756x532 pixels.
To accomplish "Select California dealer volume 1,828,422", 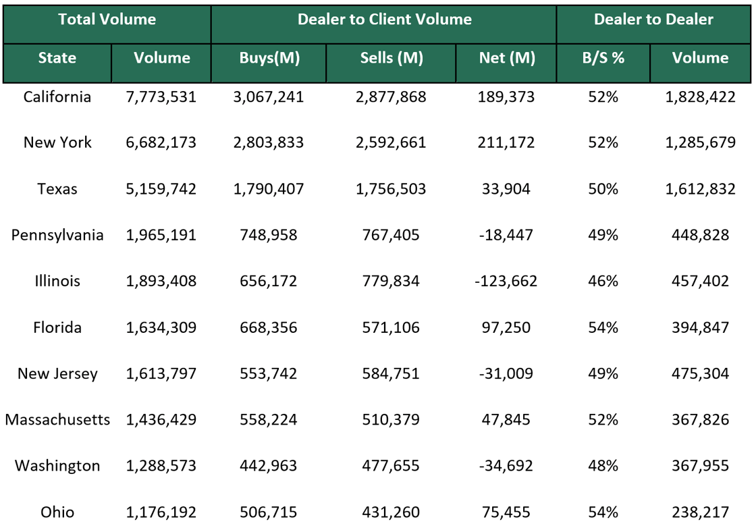I will click(x=701, y=97).
